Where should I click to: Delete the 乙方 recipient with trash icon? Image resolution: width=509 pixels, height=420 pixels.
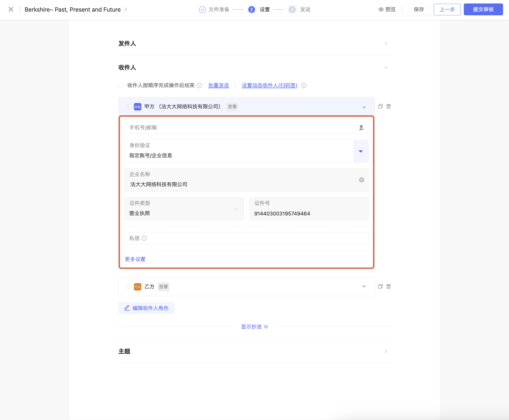click(389, 287)
